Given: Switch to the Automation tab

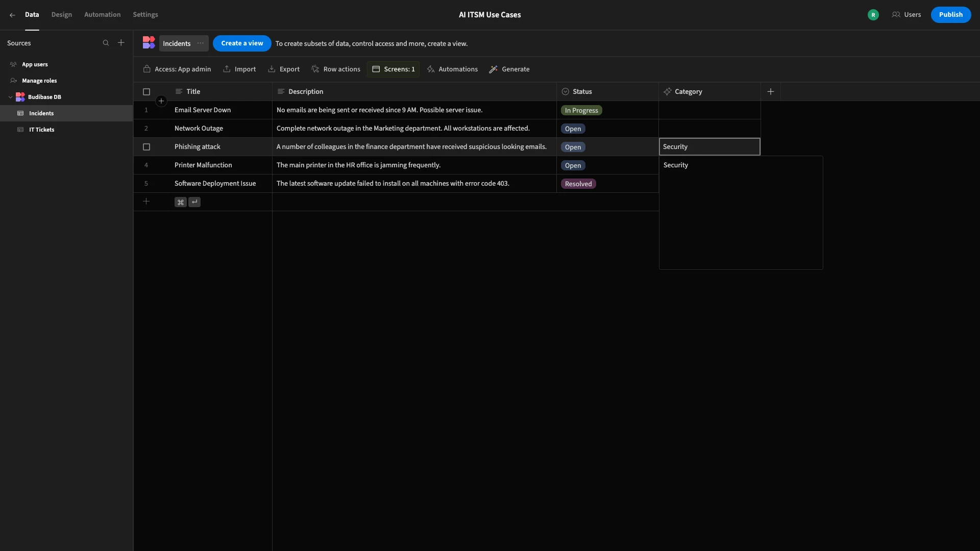Looking at the screenshot, I should [x=103, y=15].
